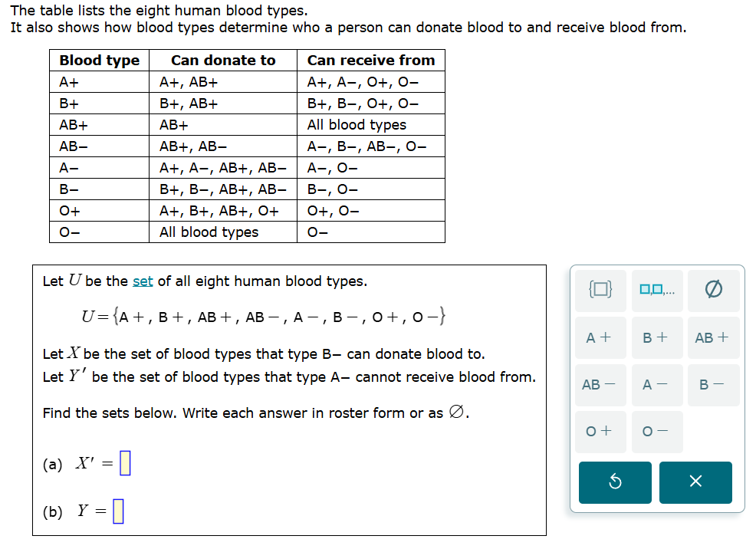Select the AB− keypad button
This screenshot has height=549, width=756.
600,385
